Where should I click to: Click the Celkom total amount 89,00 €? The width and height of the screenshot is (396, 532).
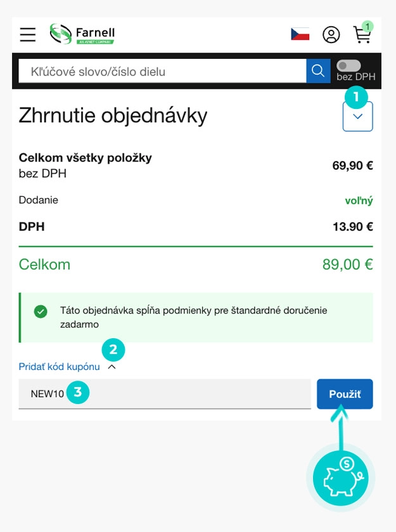pos(347,264)
